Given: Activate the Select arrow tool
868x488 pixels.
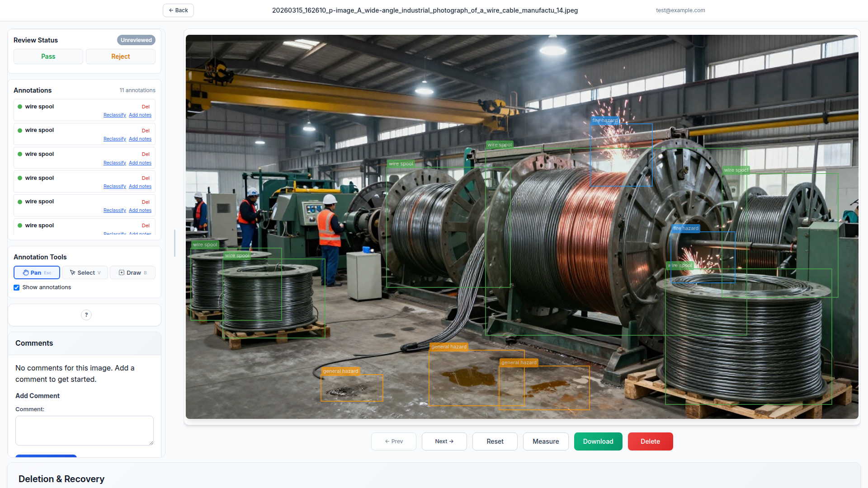Looking at the screenshot, I should pos(85,272).
